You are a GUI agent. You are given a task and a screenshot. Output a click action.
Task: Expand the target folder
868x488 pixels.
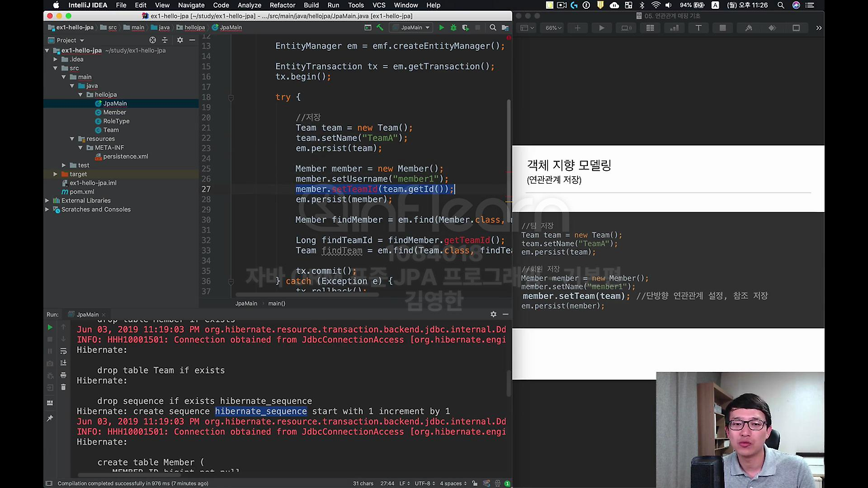[56, 174]
